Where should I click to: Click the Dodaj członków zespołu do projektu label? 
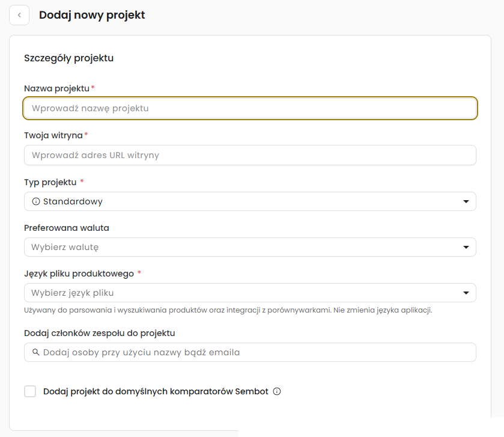pos(100,333)
